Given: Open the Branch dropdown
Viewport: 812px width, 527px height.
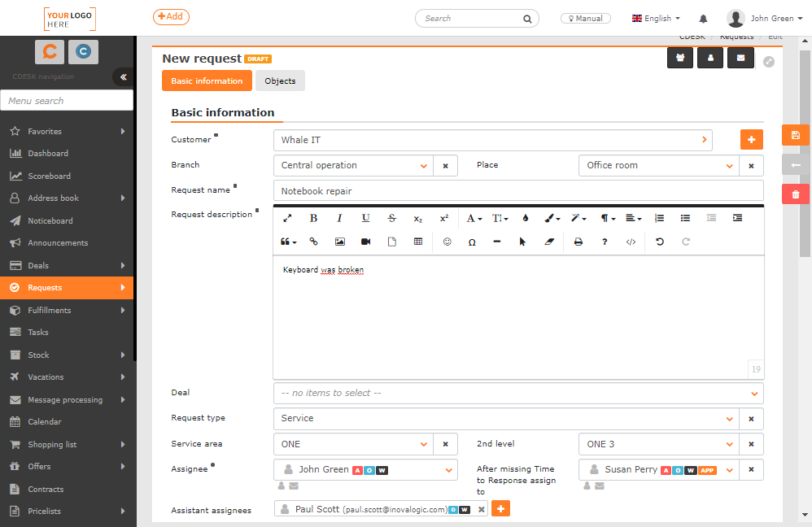Looking at the screenshot, I should coord(423,165).
